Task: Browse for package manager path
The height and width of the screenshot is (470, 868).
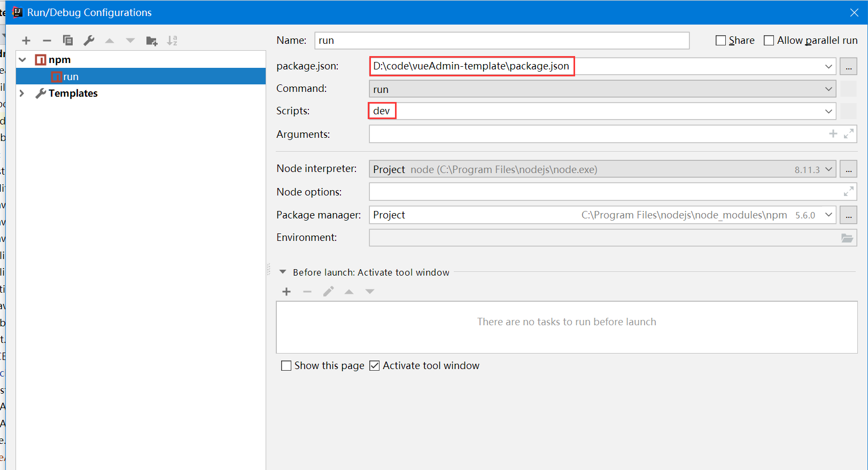Action: tap(849, 215)
